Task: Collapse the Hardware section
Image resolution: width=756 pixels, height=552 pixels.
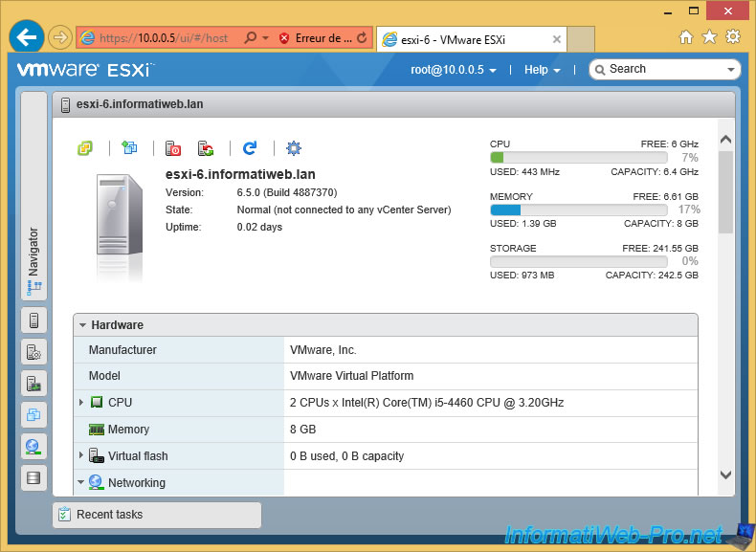Action: click(x=82, y=325)
